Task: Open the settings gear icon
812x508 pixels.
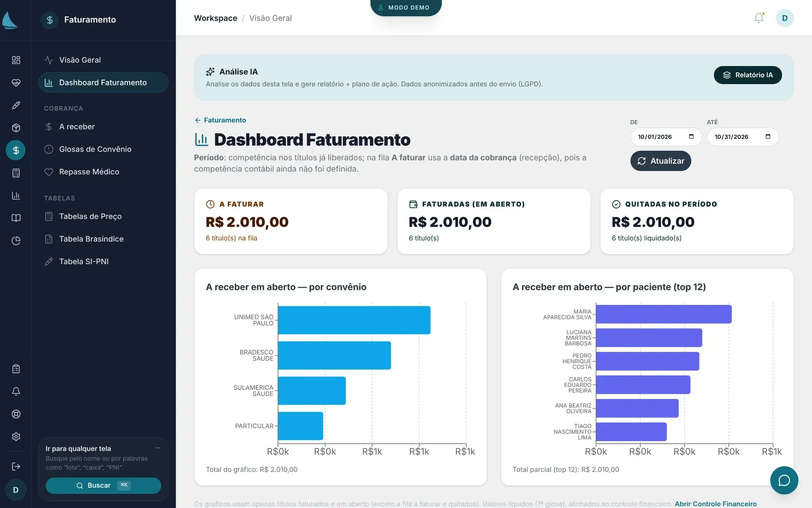Action: [x=16, y=436]
